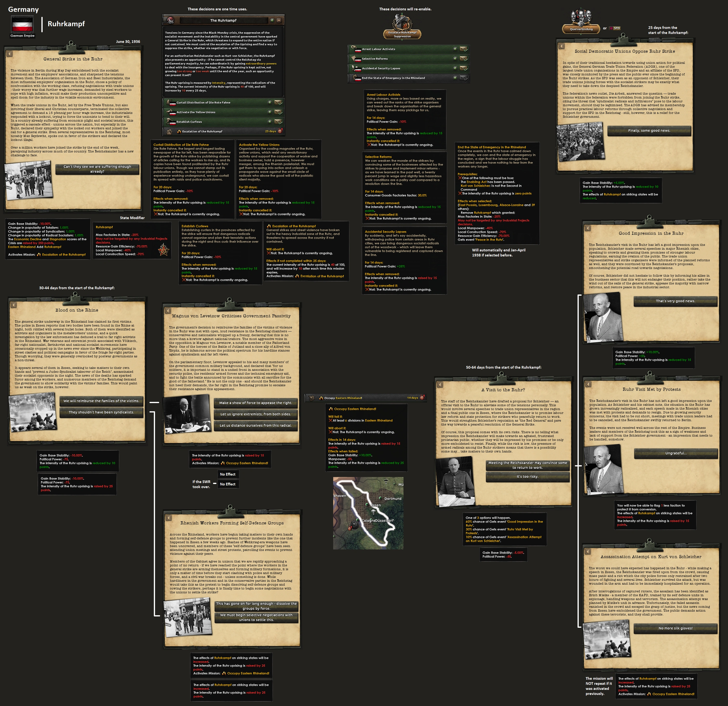The image size is (728, 706).
Task: Click envelope icon for Curtail Distribution of Die Rote Fahne
Action: tap(278, 103)
